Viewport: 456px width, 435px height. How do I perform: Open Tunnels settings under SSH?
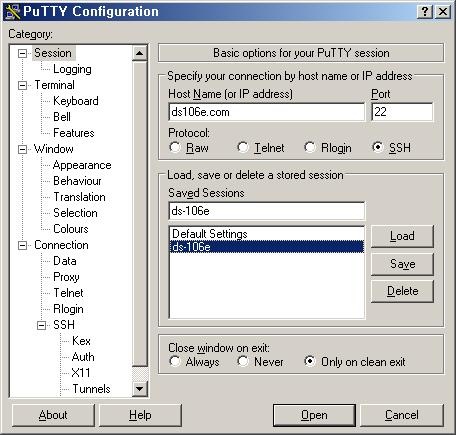91,389
